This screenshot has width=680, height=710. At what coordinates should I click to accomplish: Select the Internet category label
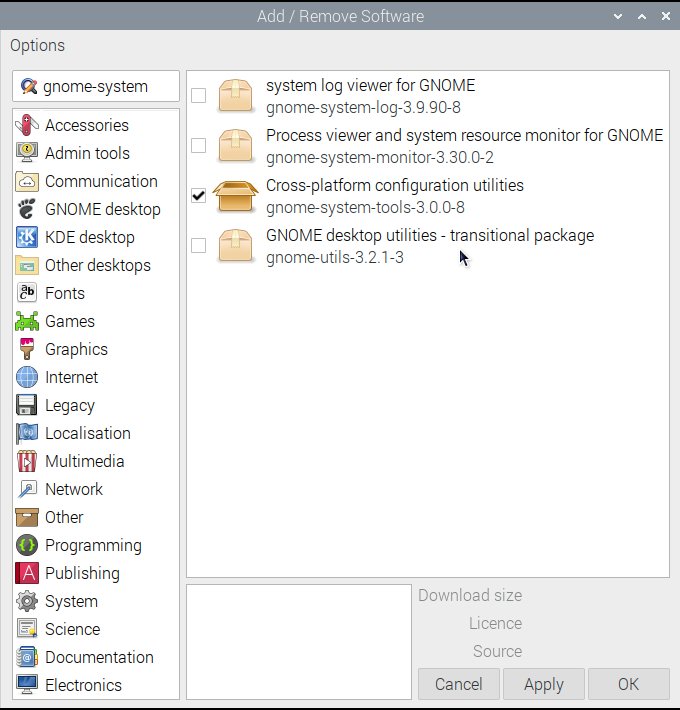(72, 377)
